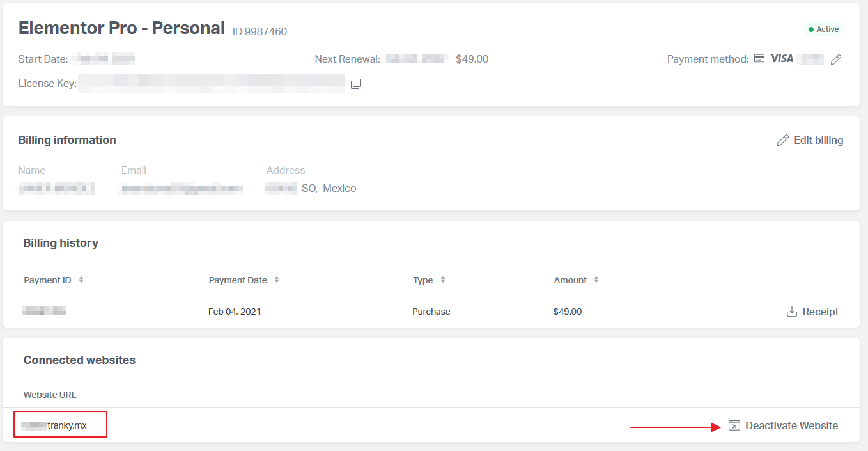This screenshot has height=451, width=868.
Task: Click the pencil icon beside payment method
Action: tap(836, 59)
